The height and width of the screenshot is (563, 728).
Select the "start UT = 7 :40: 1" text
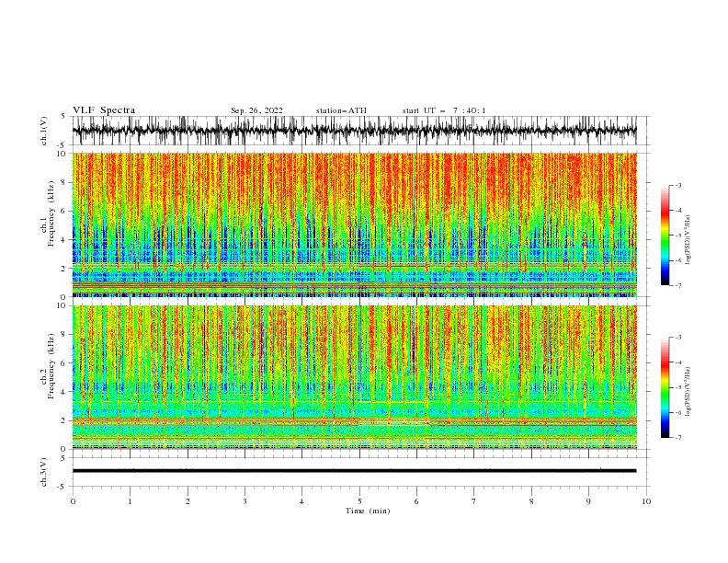(x=444, y=110)
